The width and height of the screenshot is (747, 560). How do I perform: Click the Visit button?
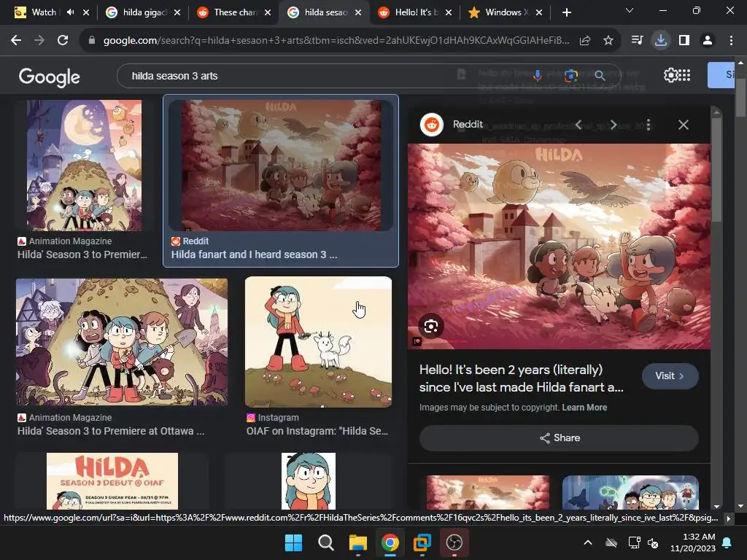[x=670, y=376]
